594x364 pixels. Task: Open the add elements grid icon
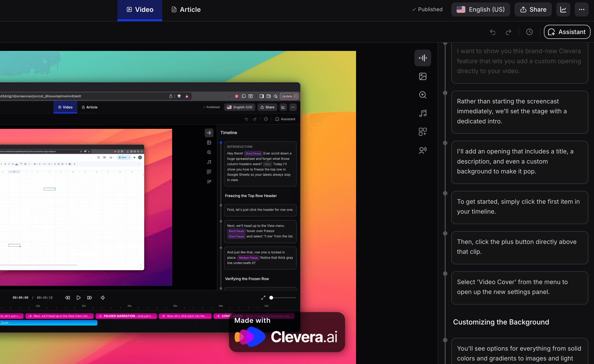423,132
